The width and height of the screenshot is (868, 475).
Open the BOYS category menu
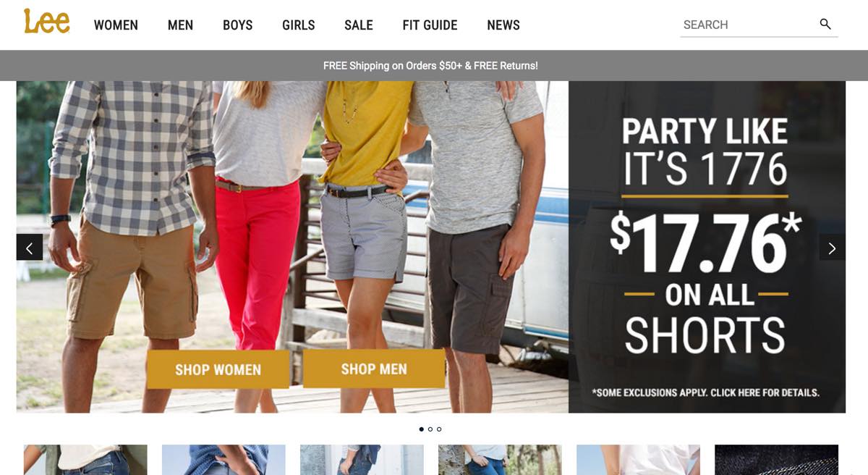[238, 25]
